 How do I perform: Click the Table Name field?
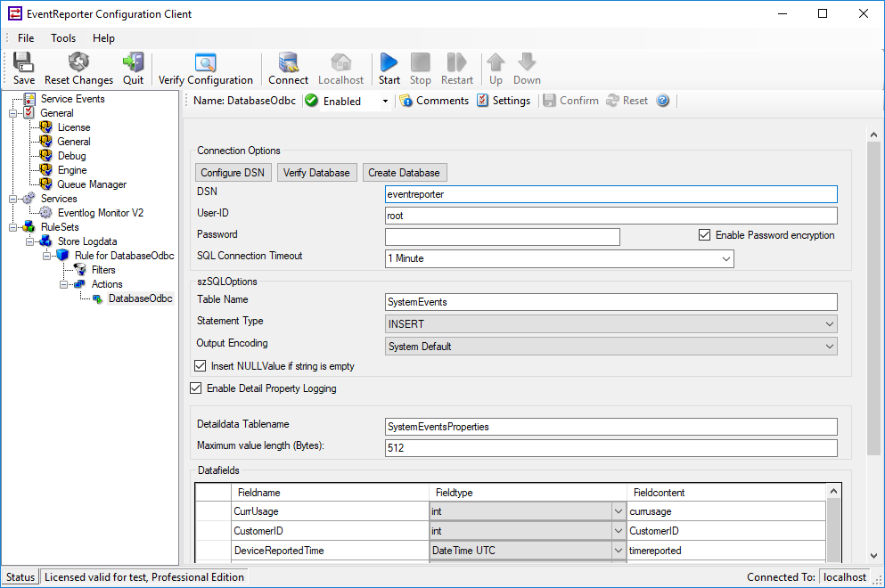610,302
